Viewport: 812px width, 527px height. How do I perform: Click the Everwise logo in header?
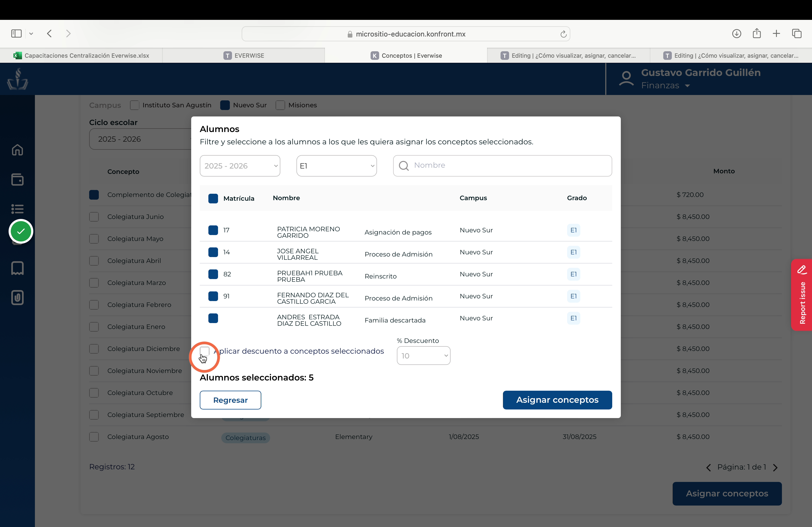(x=17, y=79)
